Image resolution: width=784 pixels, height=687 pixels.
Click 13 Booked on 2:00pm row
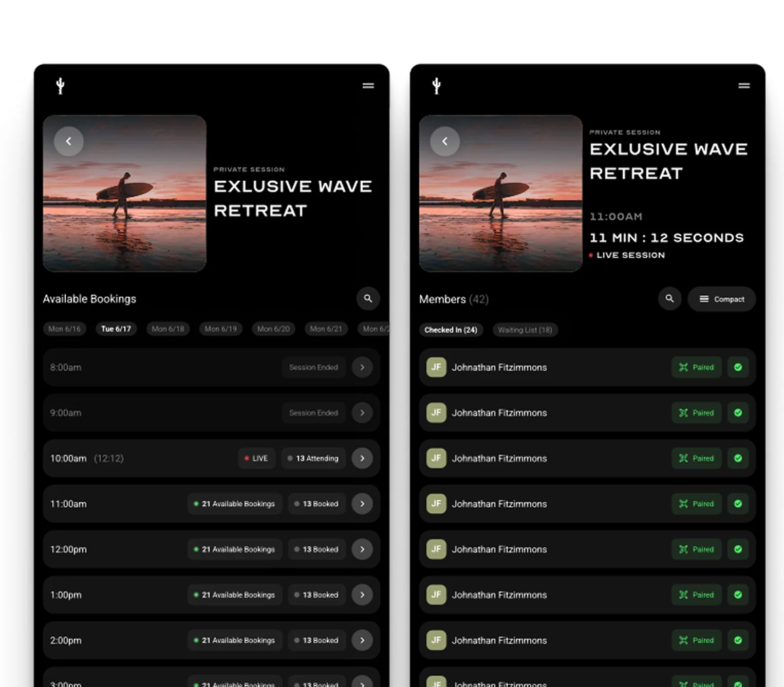[316, 640]
